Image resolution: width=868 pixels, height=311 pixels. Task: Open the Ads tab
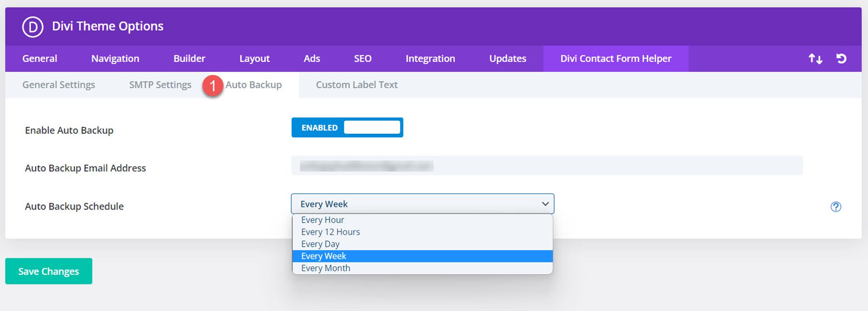[x=312, y=58]
